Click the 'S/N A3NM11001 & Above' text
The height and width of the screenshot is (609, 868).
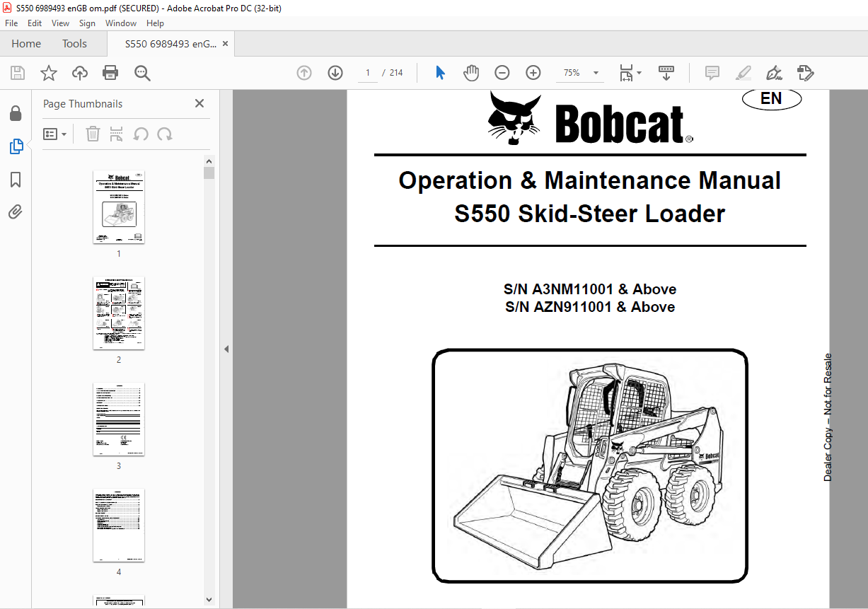pyautogui.click(x=590, y=289)
